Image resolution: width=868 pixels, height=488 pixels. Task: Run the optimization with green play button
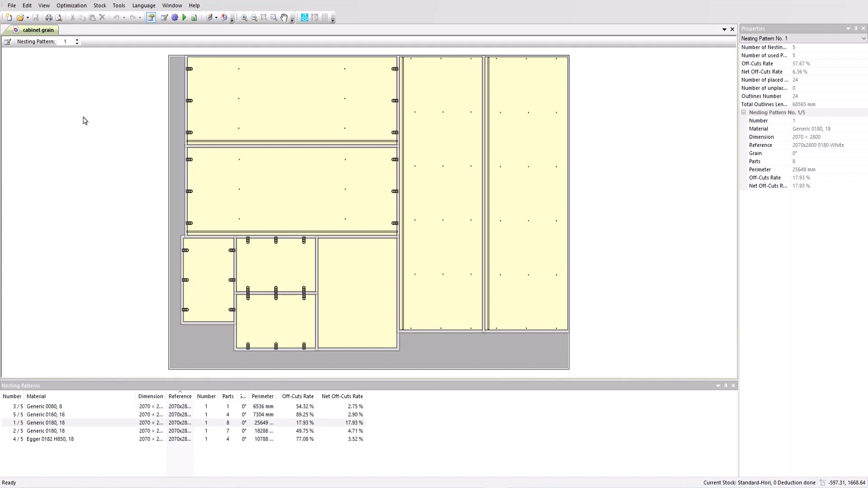[x=184, y=18]
